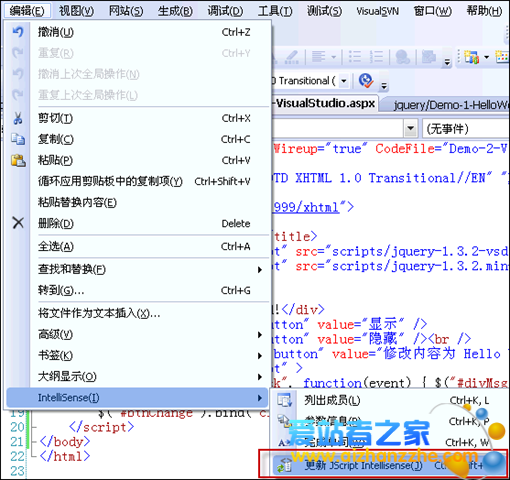Open the Test menu
510x480 pixels.
coord(324,11)
